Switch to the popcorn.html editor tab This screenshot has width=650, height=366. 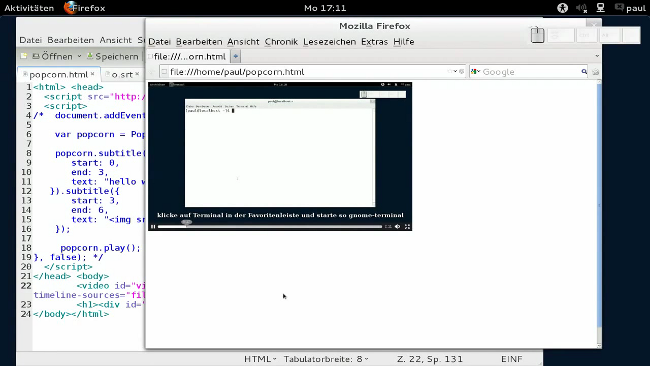click(58, 75)
